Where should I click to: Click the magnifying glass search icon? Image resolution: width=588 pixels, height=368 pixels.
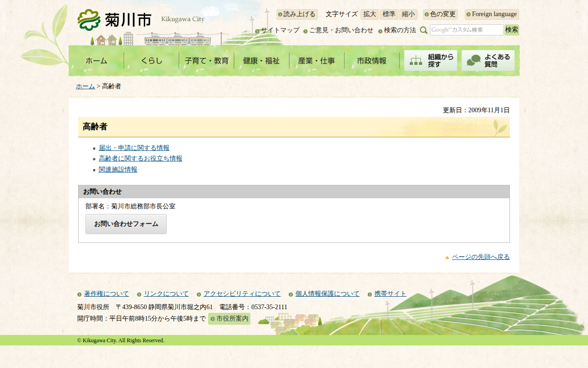tap(424, 30)
